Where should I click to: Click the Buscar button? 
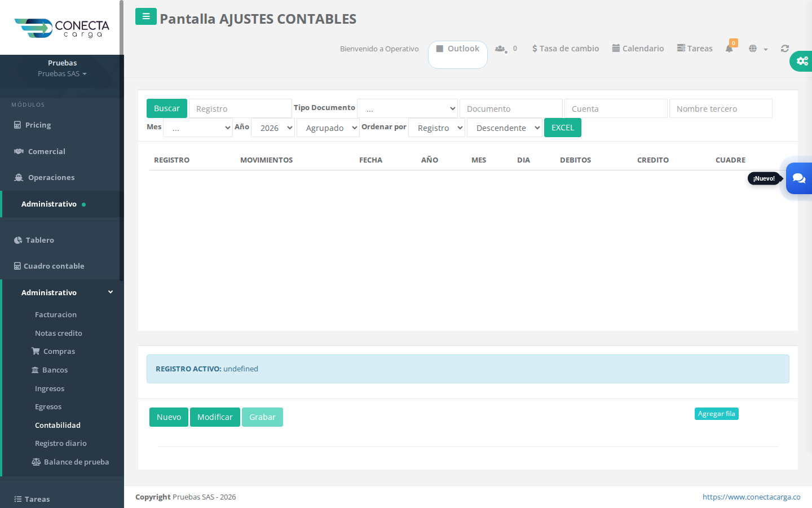[166, 108]
